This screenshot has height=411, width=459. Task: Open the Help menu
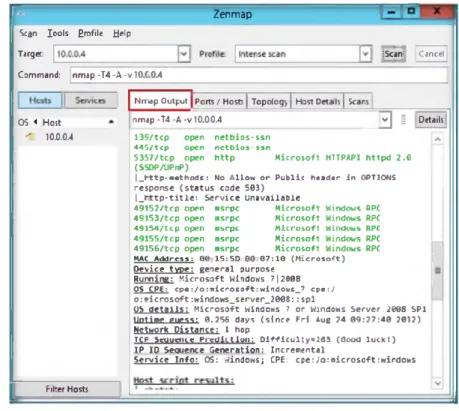[122, 33]
